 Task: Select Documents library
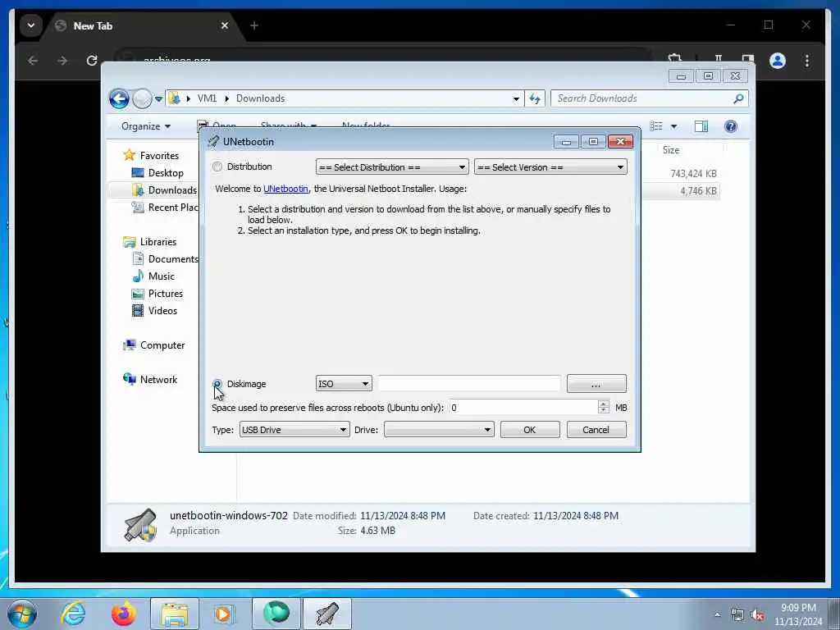coord(173,258)
